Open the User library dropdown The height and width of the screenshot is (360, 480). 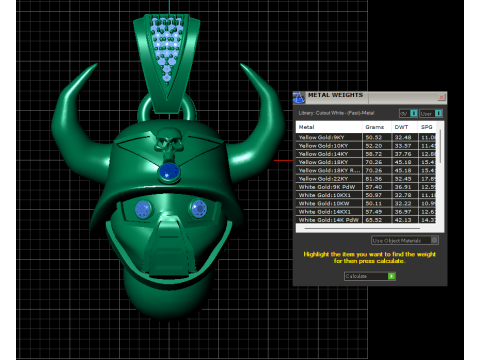click(431, 114)
